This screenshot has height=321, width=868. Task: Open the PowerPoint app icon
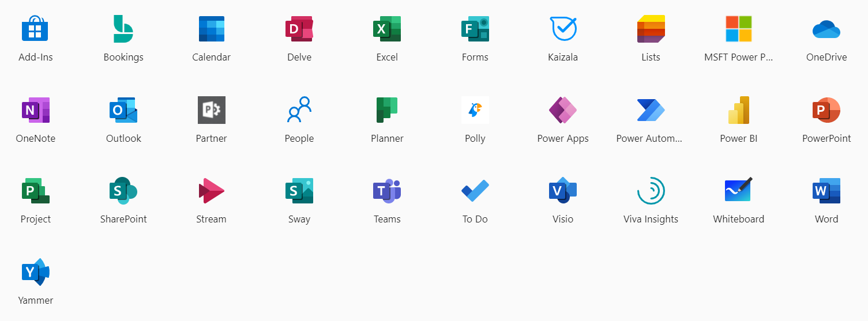[x=826, y=109]
